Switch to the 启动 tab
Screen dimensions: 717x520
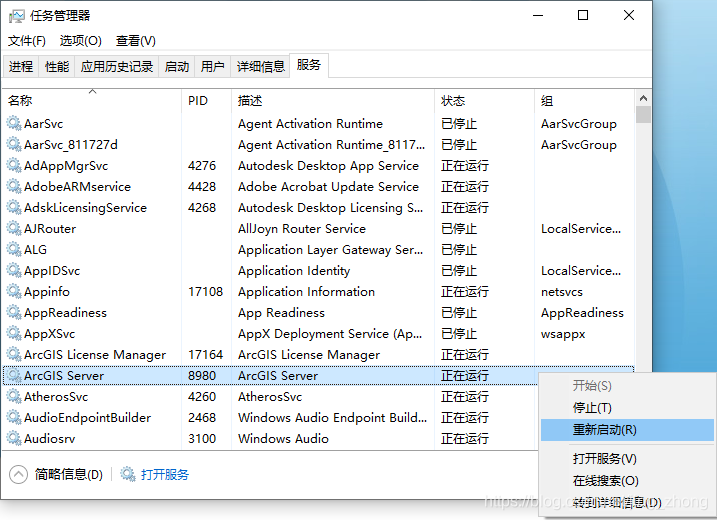(177, 67)
